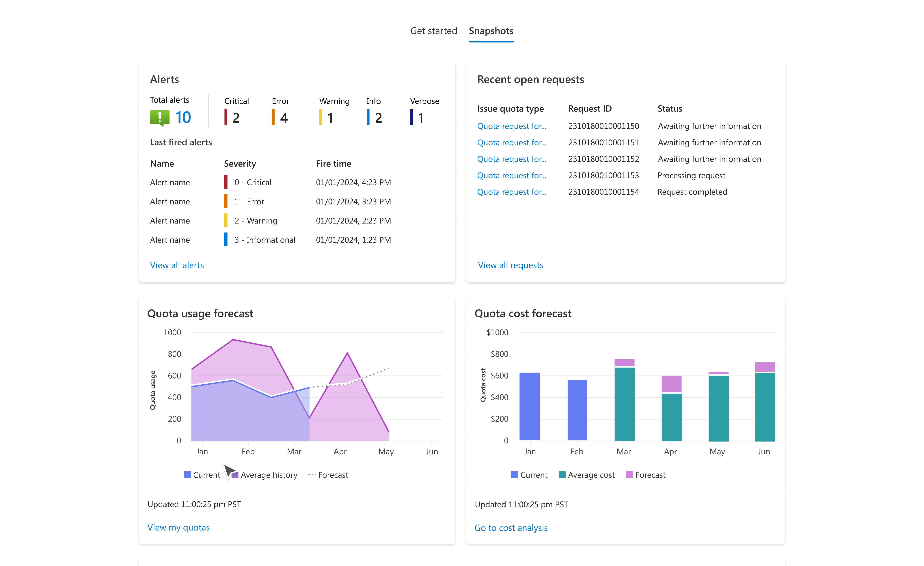Open the View all requests link
This screenshot has width=924, height=566.
(x=510, y=265)
